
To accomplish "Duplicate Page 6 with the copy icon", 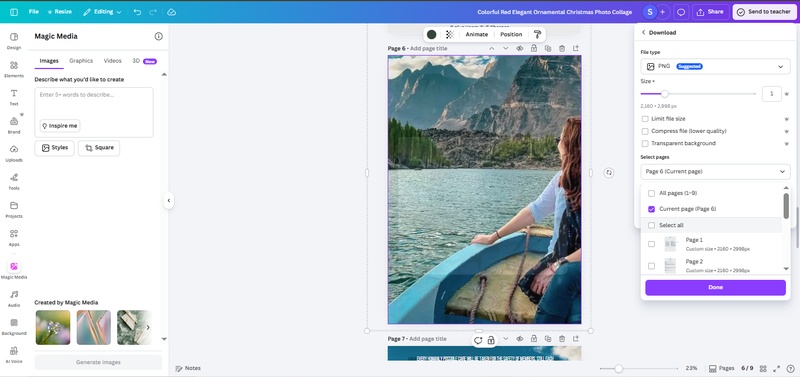I will coord(547,48).
